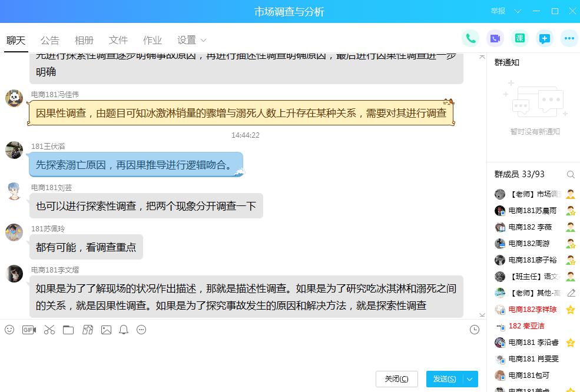Open the title bar dropdown arrow next to 举报
580x392 pixels.
tap(518, 11)
